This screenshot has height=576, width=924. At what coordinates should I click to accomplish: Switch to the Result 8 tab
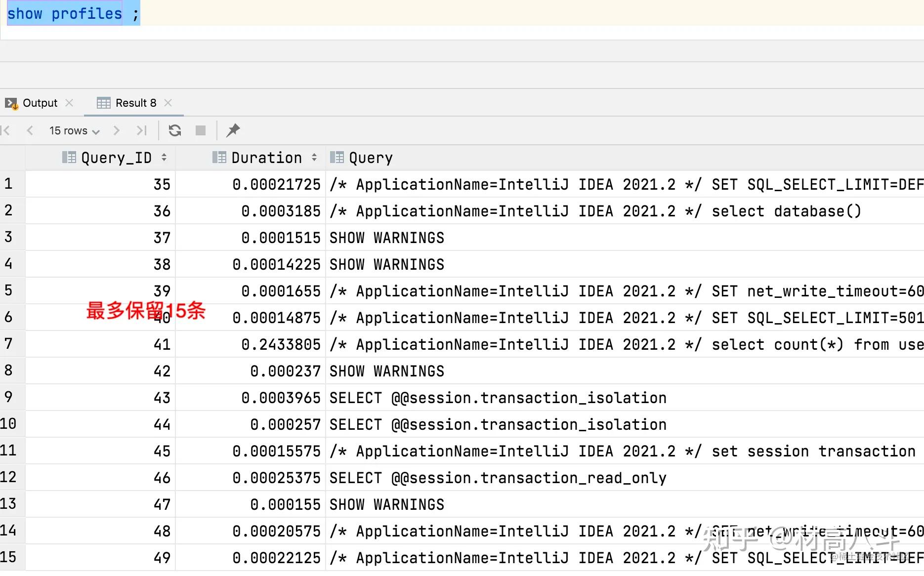tap(135, 103)
